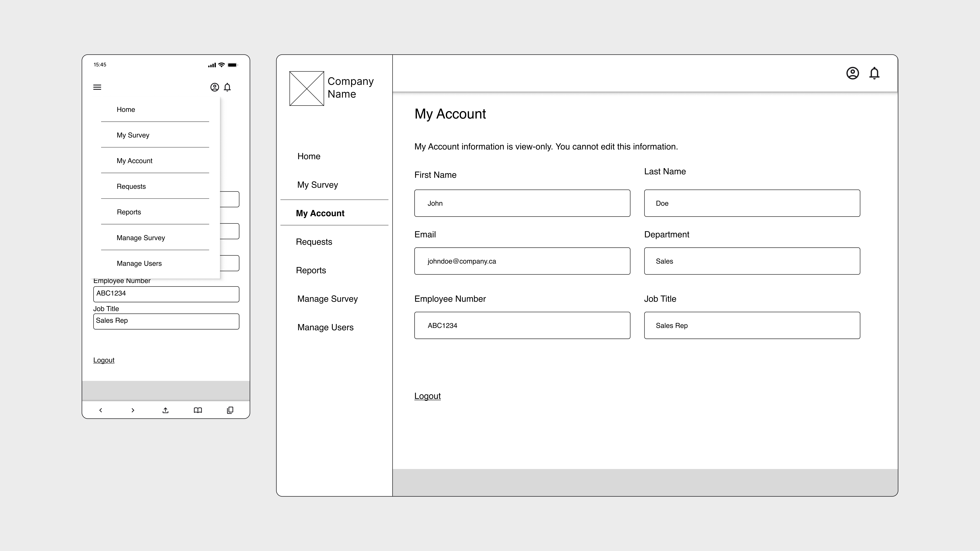Tap the mobile Logout link
Image resolution: width=980 pixels, height=551 pixels.
(103, 360)
